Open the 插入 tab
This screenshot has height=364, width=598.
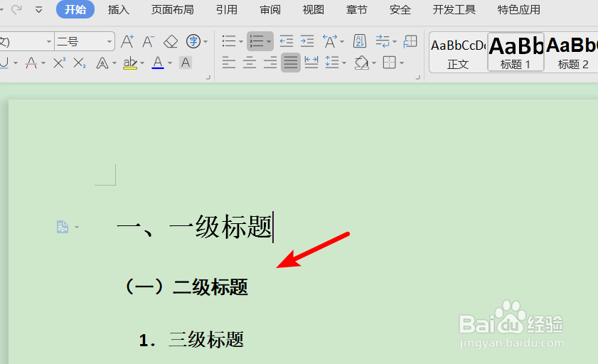tap(119, 9)
